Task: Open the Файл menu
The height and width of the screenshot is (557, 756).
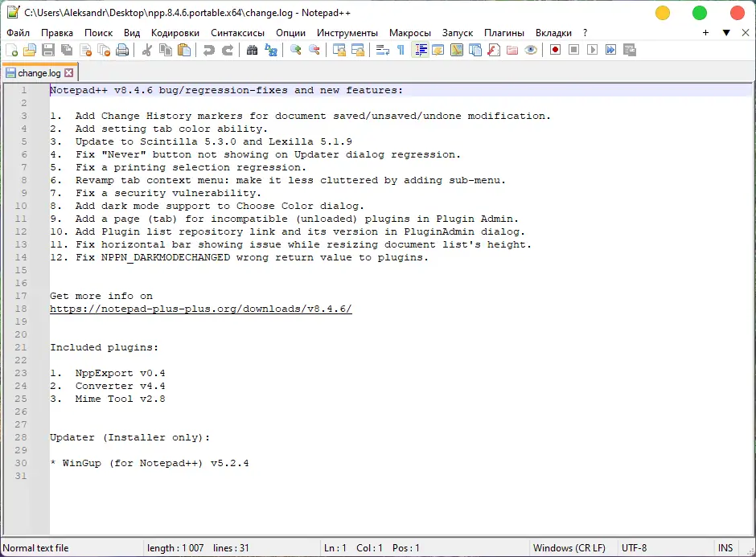Action: 18,33
